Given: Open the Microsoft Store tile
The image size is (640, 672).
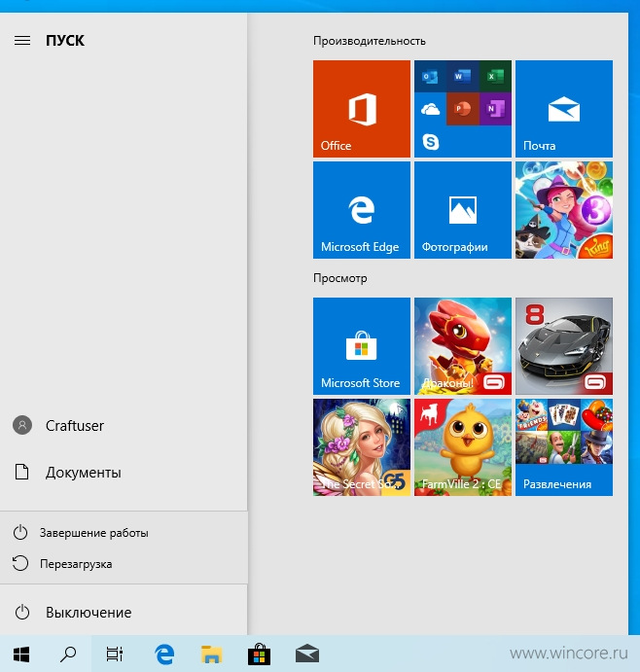Looking at the screenshot, I should [362, 346].
